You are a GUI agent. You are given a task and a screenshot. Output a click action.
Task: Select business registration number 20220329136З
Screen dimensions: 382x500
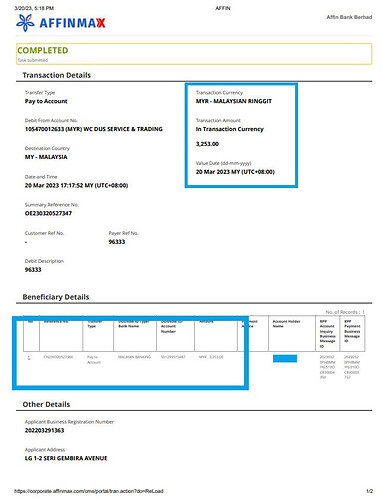44,430
